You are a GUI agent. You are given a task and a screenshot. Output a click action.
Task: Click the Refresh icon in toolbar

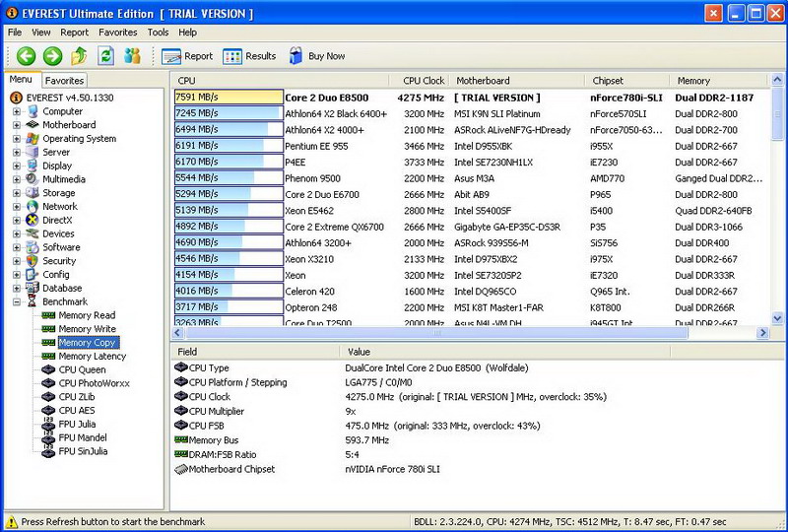tap(105, 56)
